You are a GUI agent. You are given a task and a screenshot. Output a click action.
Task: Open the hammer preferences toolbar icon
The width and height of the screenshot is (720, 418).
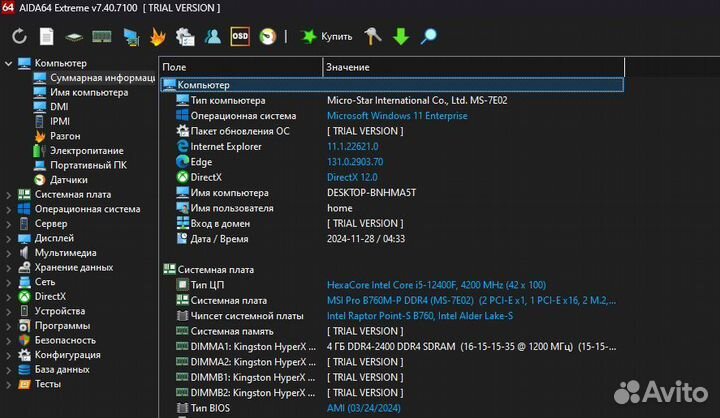372,36
